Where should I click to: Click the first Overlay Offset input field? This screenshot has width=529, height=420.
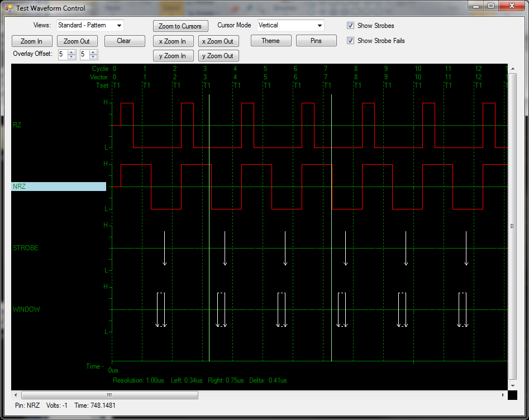click(x=63, y=54)
